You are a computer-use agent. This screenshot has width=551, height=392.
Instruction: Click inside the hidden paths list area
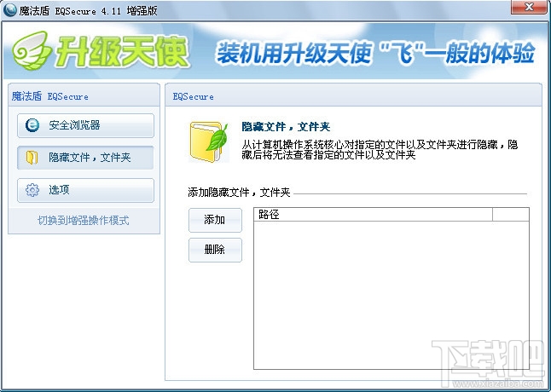[x=391, y=295]
